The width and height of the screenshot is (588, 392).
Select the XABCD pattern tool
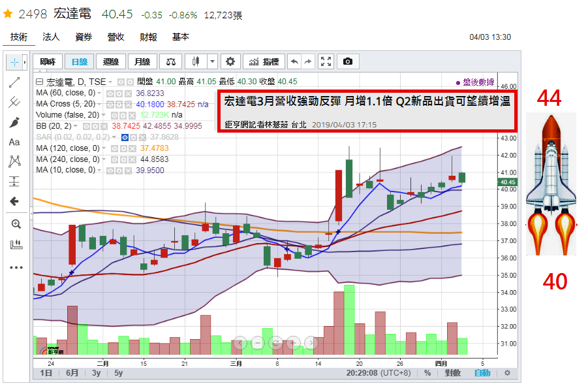(14, 161)
